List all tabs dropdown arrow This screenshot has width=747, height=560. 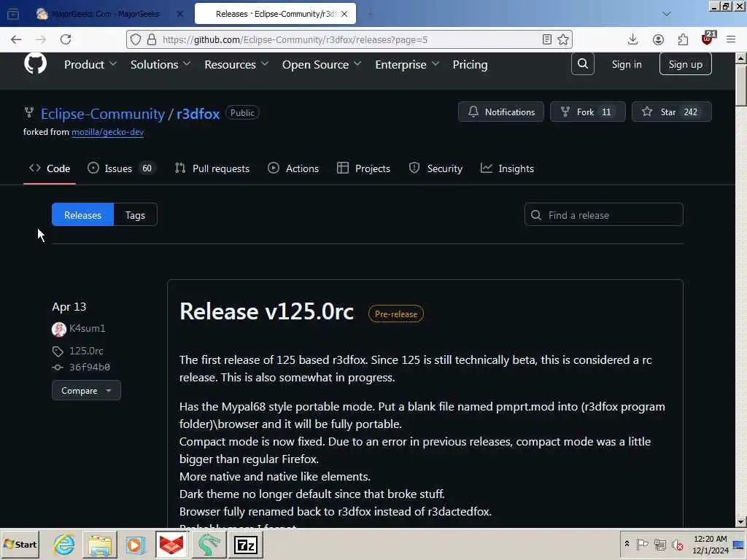(x=667, y=14)
